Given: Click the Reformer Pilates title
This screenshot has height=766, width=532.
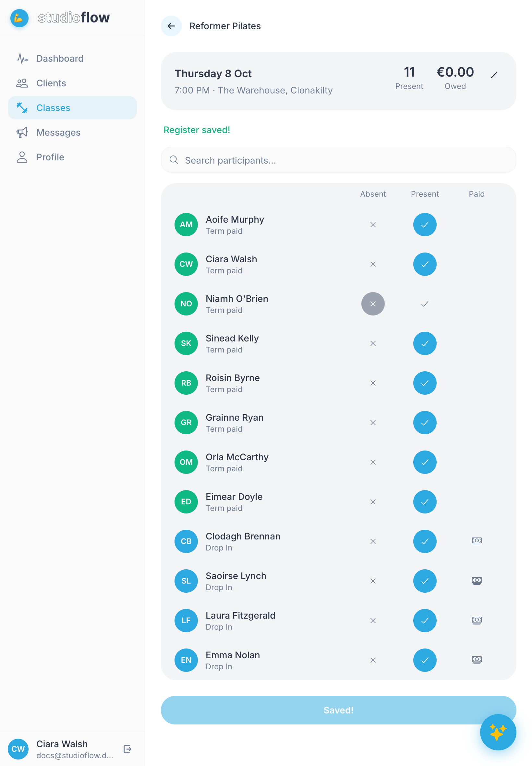Looking at the screenshot, I should point(225,26).
